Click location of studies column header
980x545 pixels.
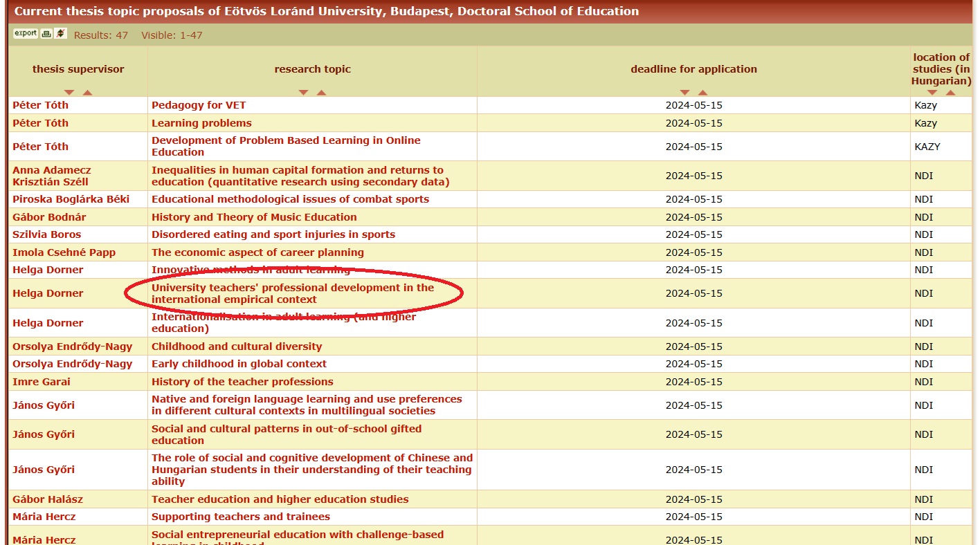tap(941, 69)
